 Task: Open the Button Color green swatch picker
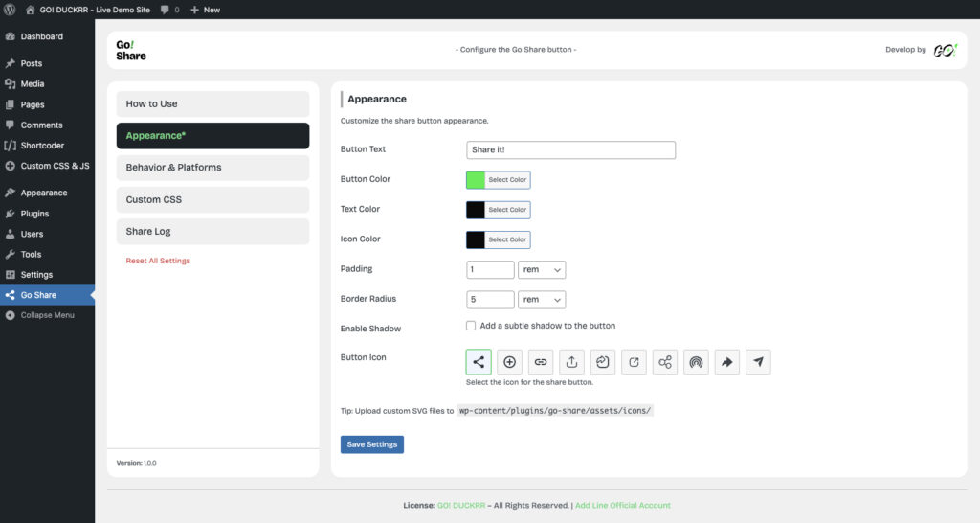pos(476,180)
